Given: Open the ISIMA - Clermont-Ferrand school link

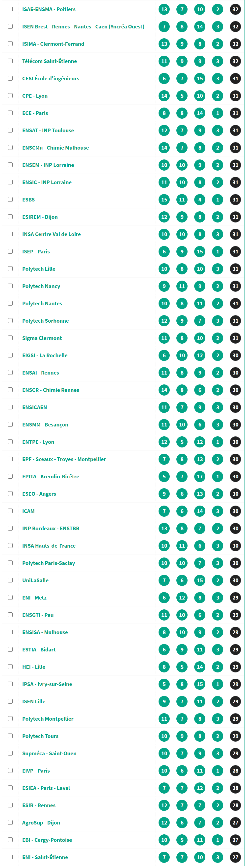Looking at the screenshot, I should 53,44.
